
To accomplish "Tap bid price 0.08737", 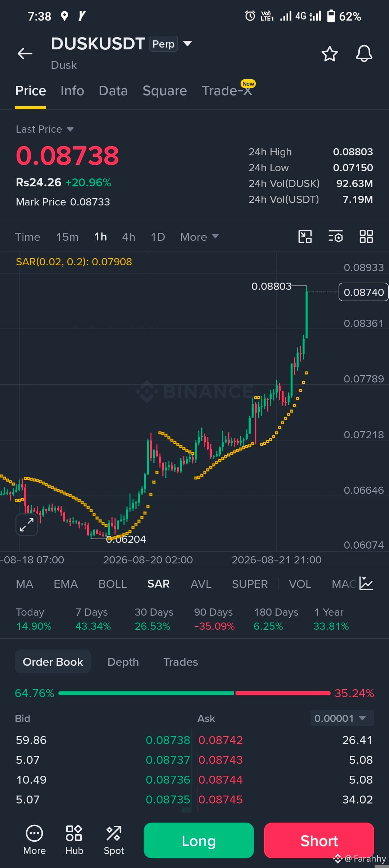I will (x=167, y=760).
